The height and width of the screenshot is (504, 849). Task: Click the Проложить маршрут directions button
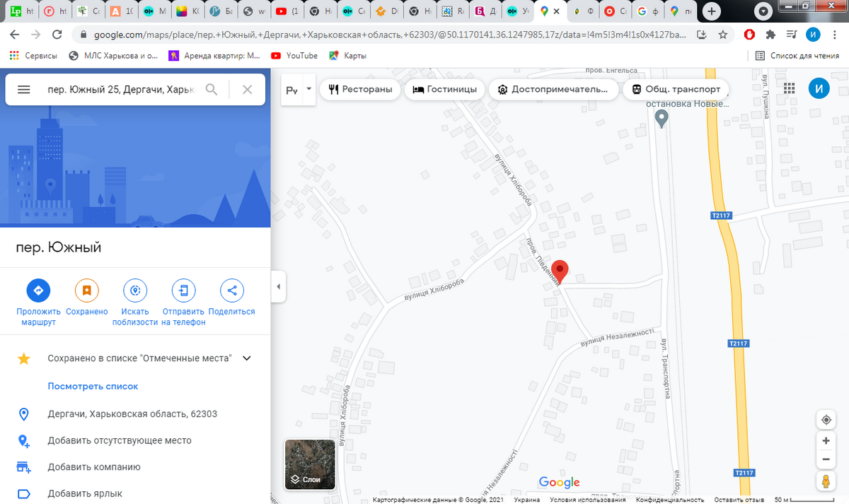[x=38, y=290]
